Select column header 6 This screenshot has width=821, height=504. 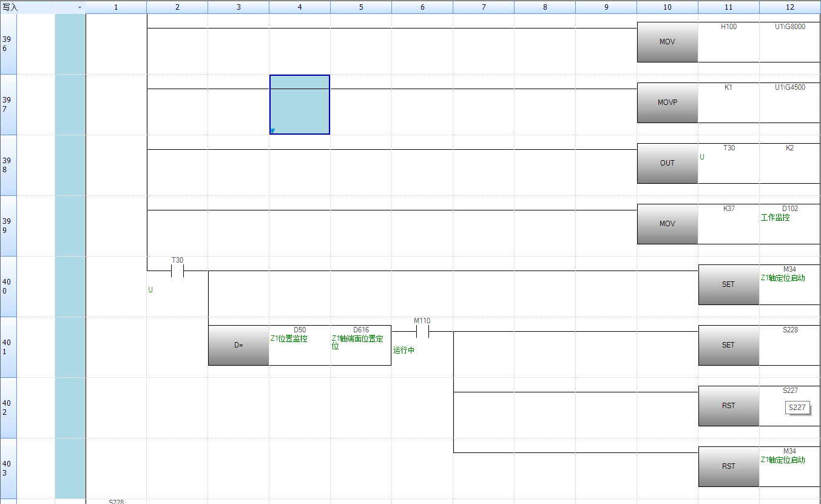[x=422, y=7]
